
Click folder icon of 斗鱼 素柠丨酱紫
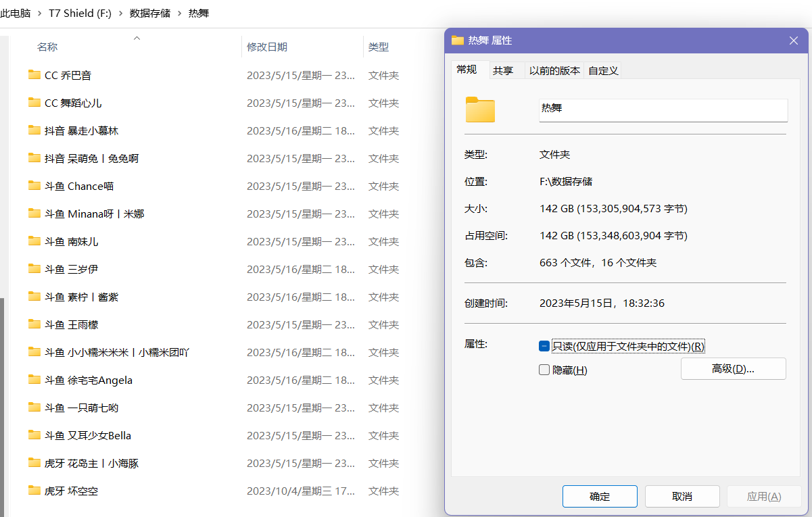click(34, 297)
